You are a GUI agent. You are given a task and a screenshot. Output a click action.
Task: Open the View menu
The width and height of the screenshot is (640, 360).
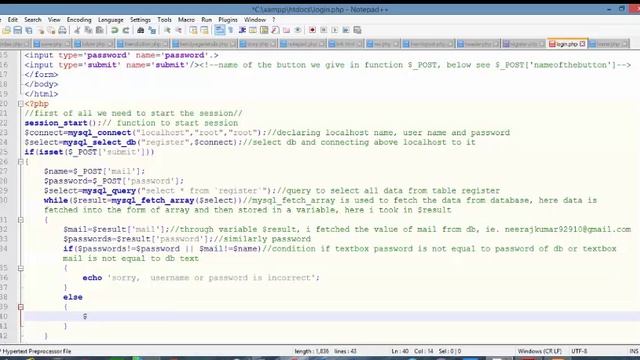[x=54, y=20]
